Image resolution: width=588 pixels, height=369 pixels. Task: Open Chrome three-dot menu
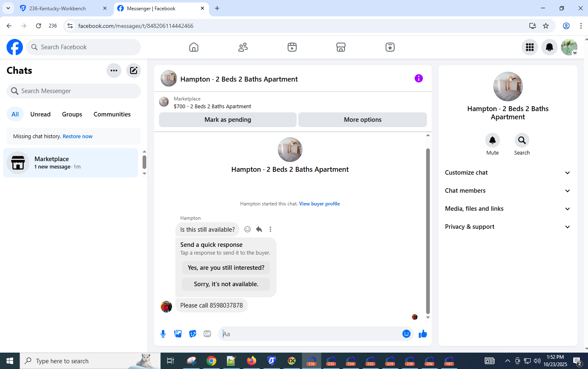(x=581, y=26)
